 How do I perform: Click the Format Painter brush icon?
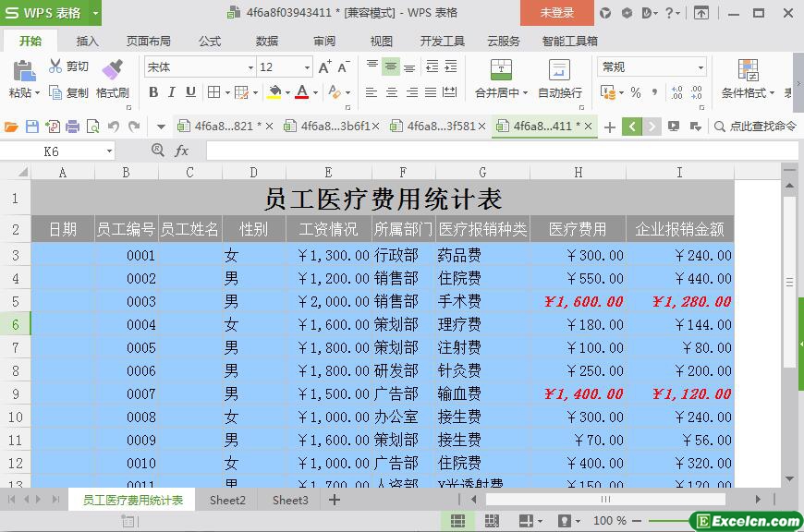click(x=113, y=69)
